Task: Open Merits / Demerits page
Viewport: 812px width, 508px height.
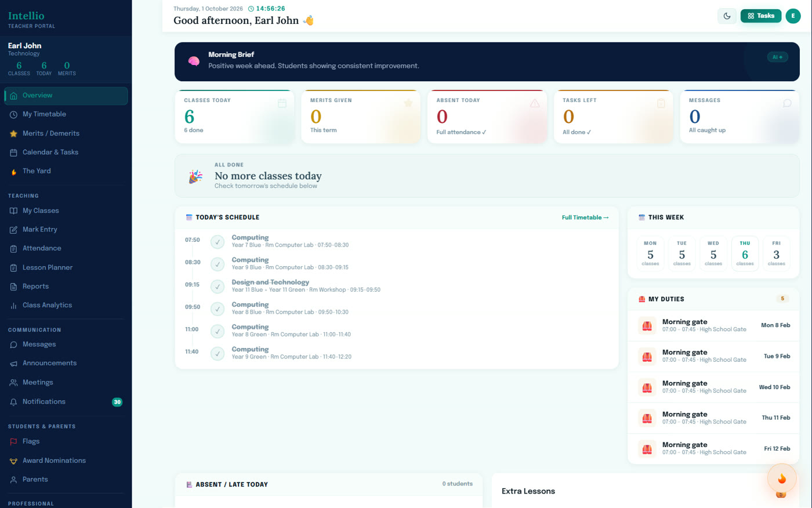Action: click(66, 133)
